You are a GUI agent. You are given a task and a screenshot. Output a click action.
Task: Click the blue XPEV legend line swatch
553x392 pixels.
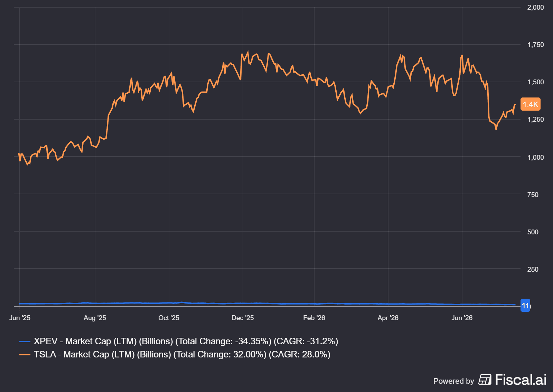pos(25,342)
